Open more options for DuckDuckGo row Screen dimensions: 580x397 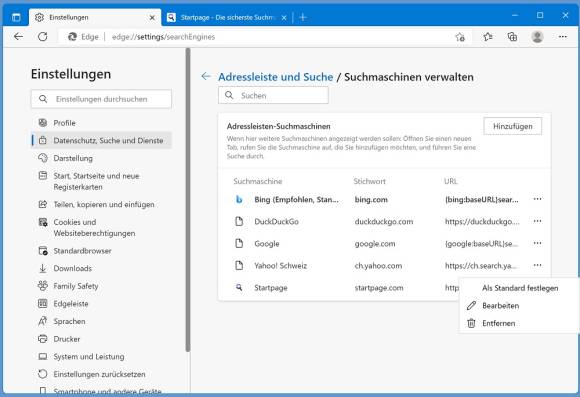pyautogui.click(x=537, y=221)
